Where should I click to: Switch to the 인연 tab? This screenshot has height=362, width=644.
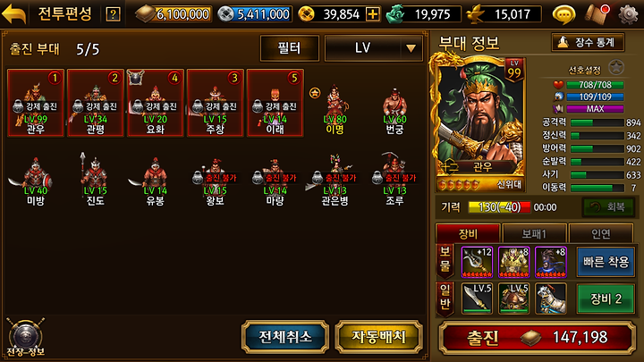(x=600, y=233)
